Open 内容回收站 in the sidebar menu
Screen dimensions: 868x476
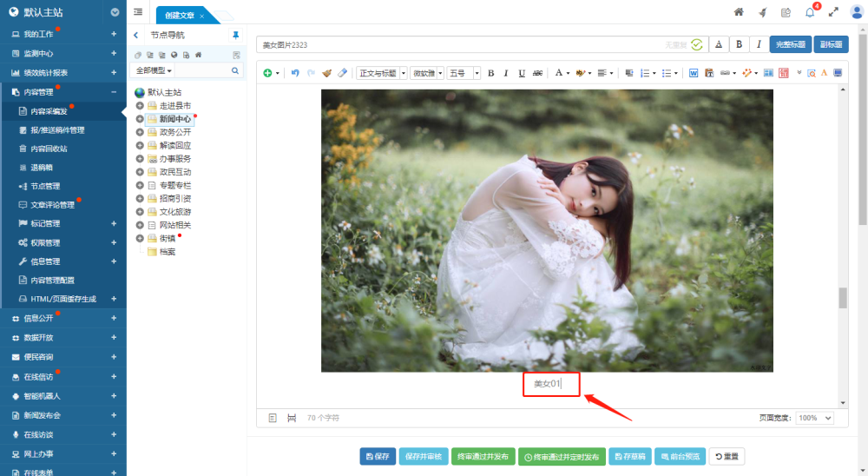[x=49, y=149]
